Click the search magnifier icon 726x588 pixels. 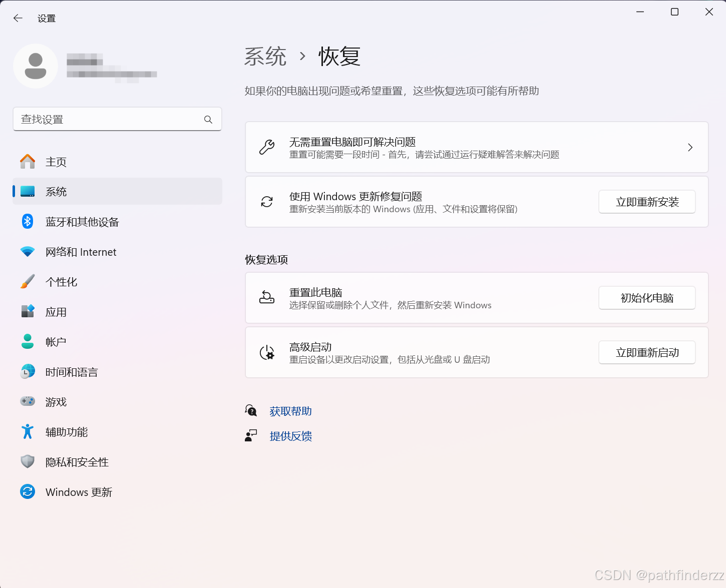[208, 119]
